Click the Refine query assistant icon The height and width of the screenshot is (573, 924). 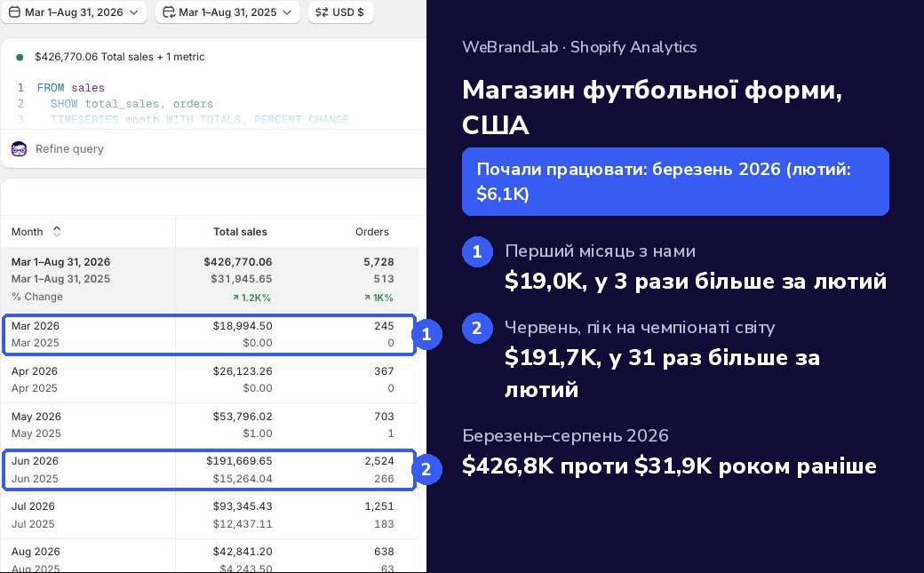click(19, 148)
